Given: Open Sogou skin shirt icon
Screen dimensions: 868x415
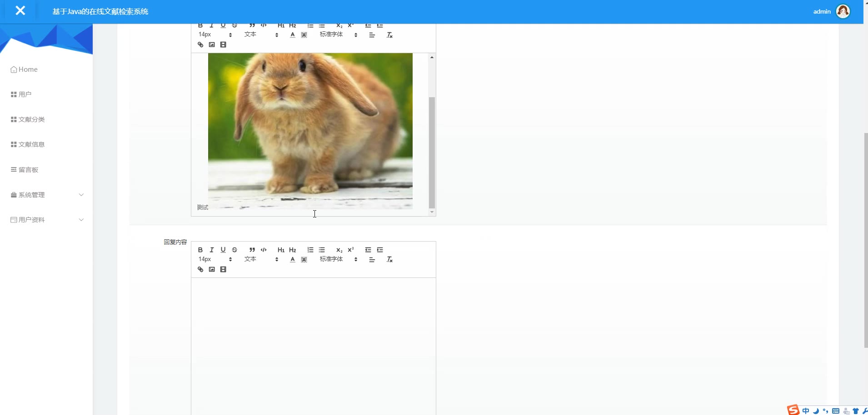Looking at the screenshot, I should [x=856, y=411].
